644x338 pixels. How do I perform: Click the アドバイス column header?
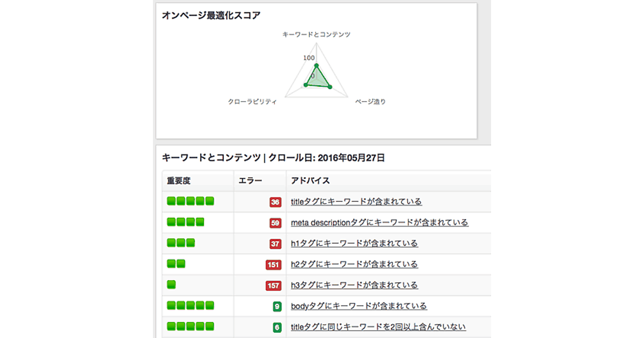point(310,181)
